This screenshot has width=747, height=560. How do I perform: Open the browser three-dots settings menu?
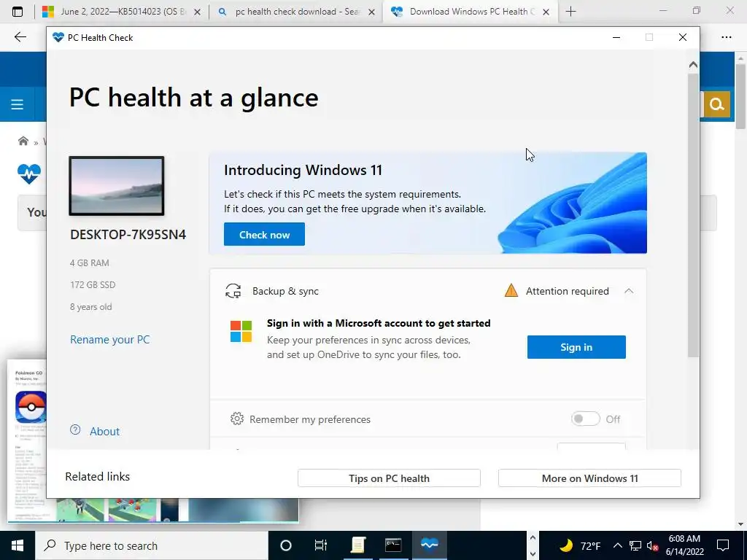point(726,37)
